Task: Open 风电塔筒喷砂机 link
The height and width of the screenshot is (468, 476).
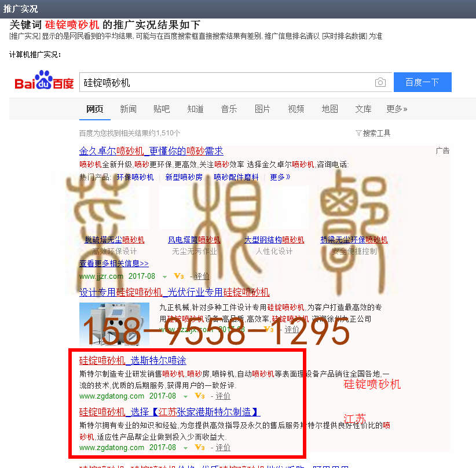Action: tap(195, 240)
